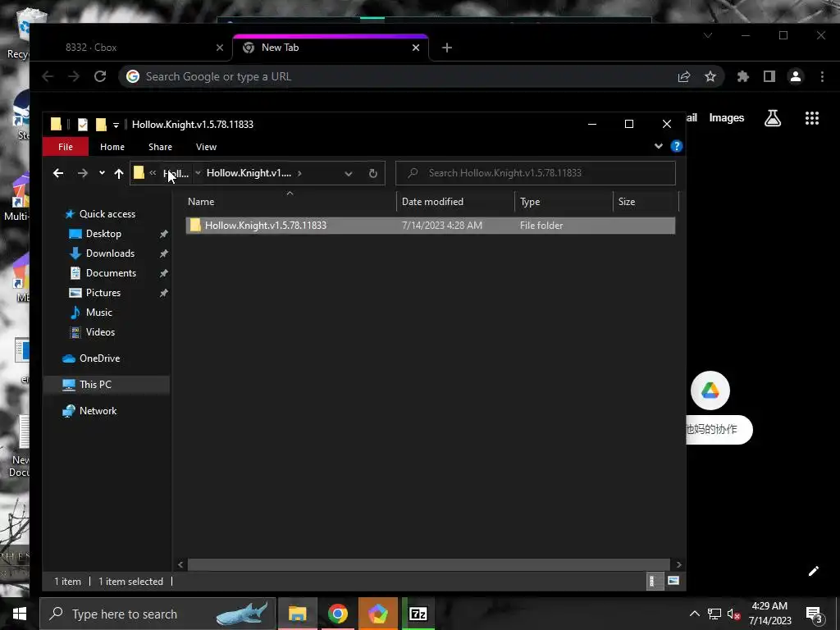
Task: Click scrollbar left arrow in Explorer
Action: pos(180,564)
